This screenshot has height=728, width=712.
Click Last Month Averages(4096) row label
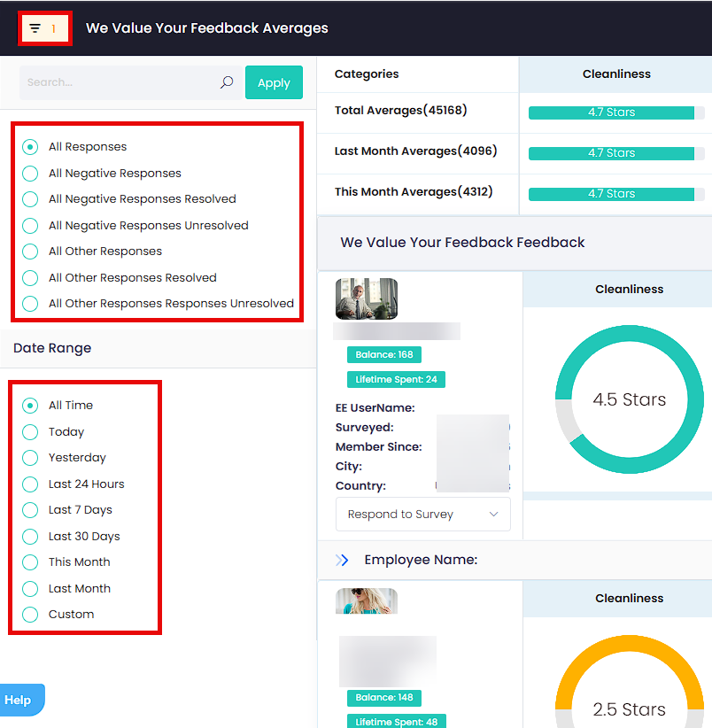coord(415,151)
